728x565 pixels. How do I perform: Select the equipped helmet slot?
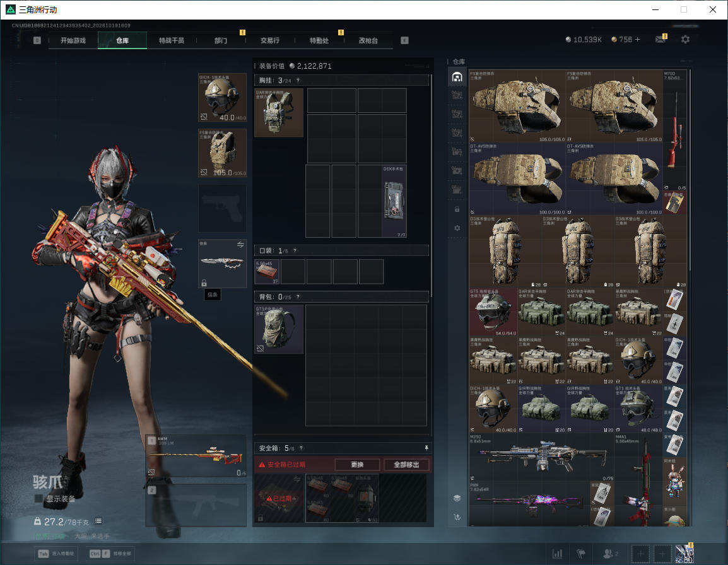[x=223, y=98]
